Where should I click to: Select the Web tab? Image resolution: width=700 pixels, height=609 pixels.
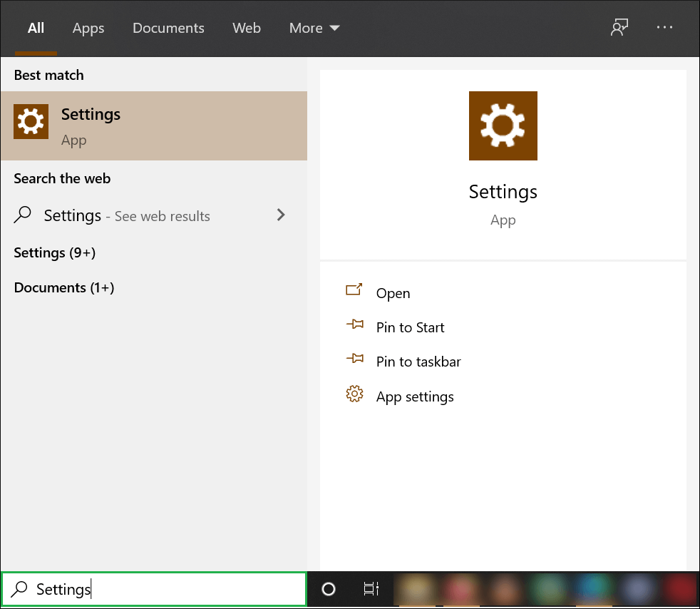[247, 28]
